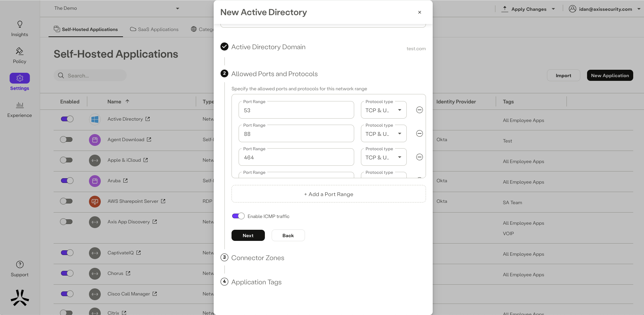The width and height of the screenshot is (644, 315).
Task: Click the Enabled column header
Action: [x=70, y=101]
